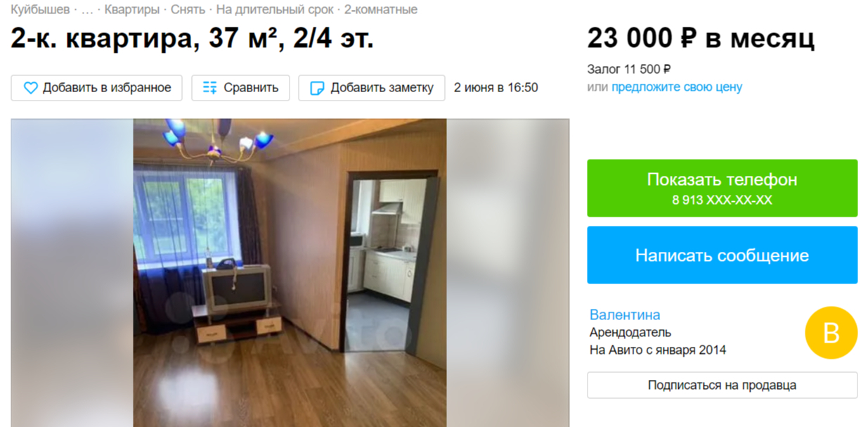
Task: Select Снять breadcrumb link
Action: pos(188,10)
